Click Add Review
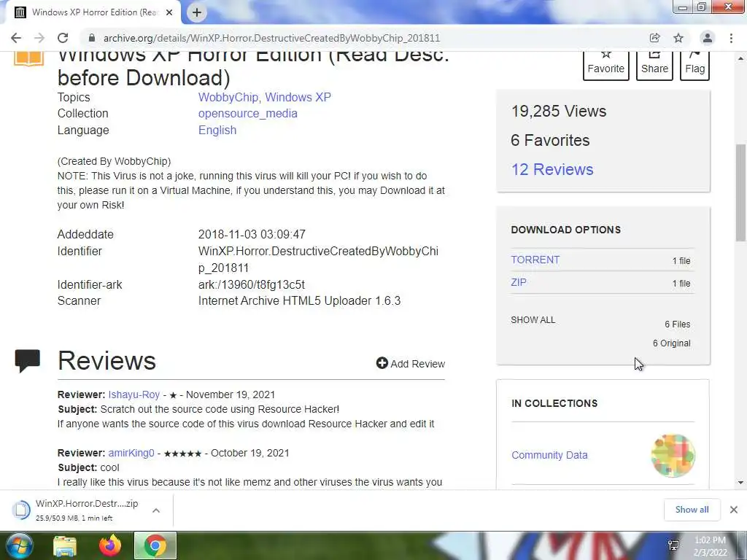Screen dimensions: 747x560 click(410, 363)
